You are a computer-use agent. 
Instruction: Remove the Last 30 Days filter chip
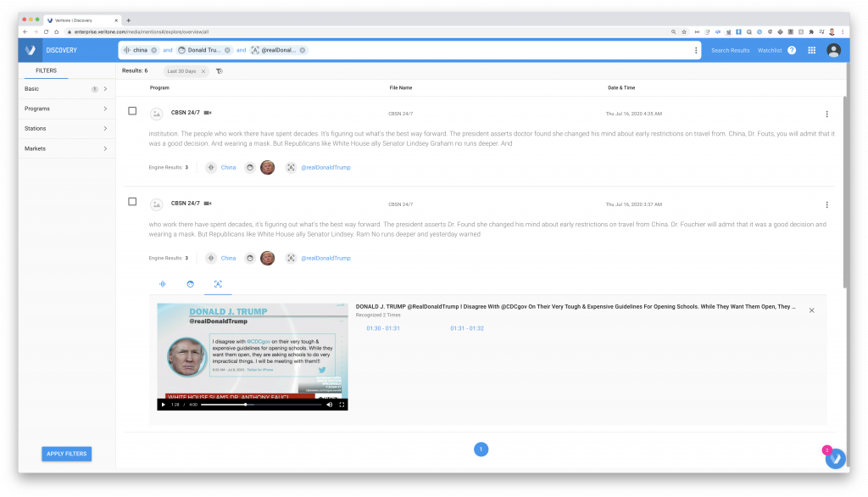pos(203,71)
